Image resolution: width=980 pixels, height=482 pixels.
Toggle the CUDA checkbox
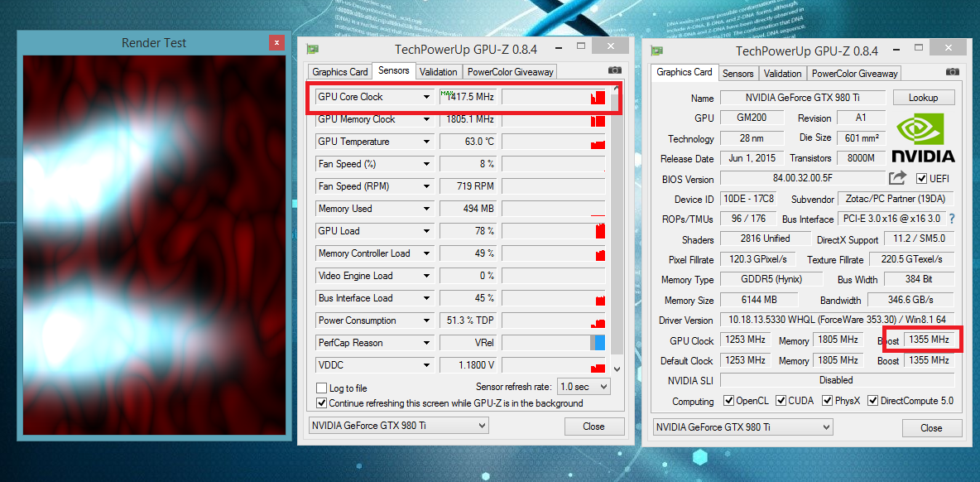pyautogui.click(x=781, y=400)
